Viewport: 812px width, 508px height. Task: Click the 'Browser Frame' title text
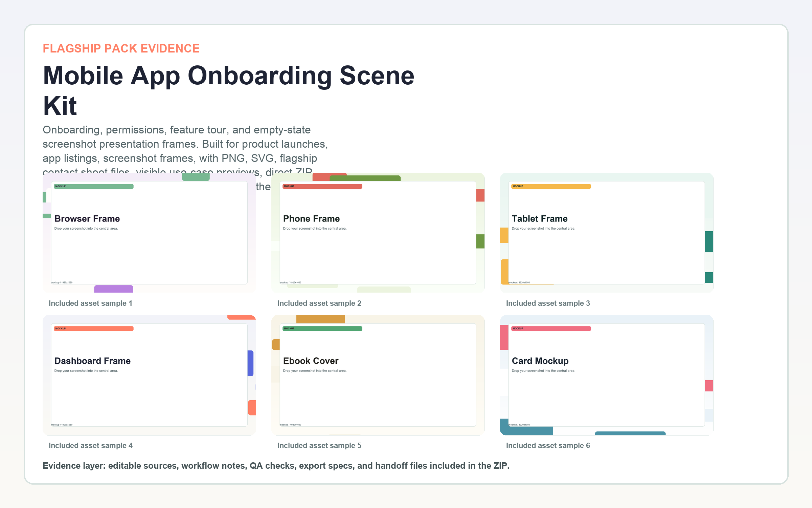click(x=87, y=219)
